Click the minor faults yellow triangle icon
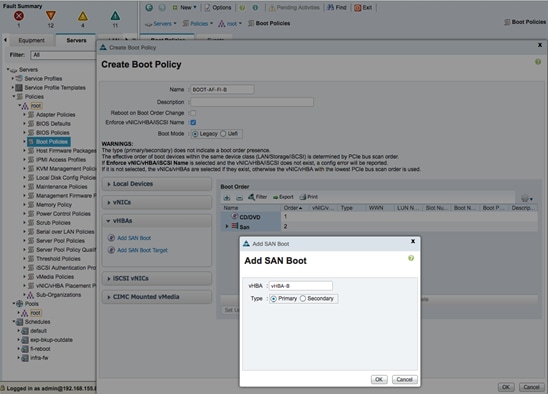548x394 pixels. tap(83, 16)
